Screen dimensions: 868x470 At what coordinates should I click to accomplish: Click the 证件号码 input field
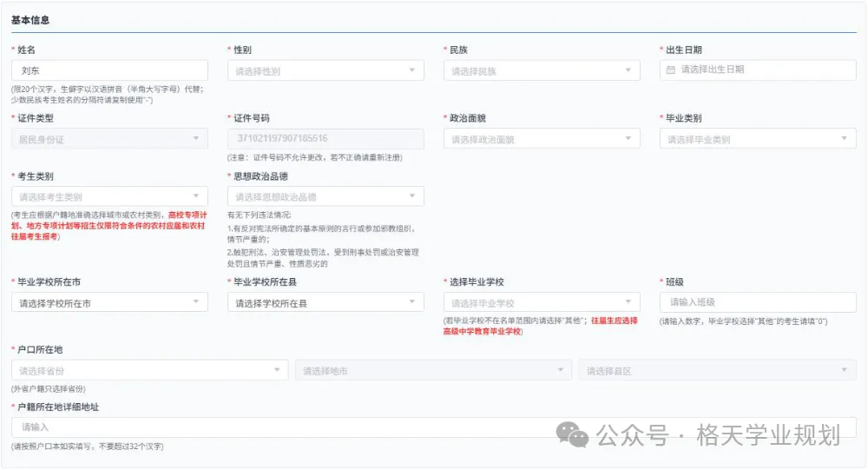[325, 138]
